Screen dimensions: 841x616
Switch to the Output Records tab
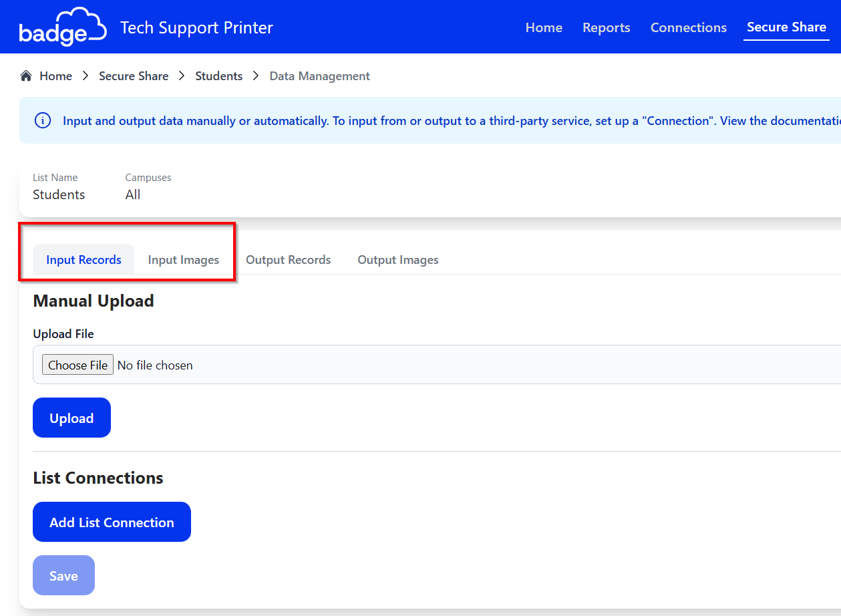(288, 260)
